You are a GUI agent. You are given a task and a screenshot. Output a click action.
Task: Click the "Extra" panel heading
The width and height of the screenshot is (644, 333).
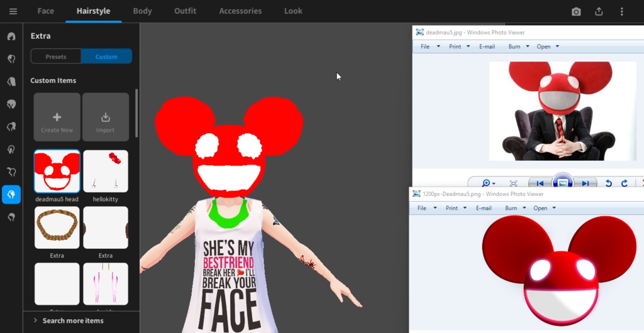coord(41,36)
